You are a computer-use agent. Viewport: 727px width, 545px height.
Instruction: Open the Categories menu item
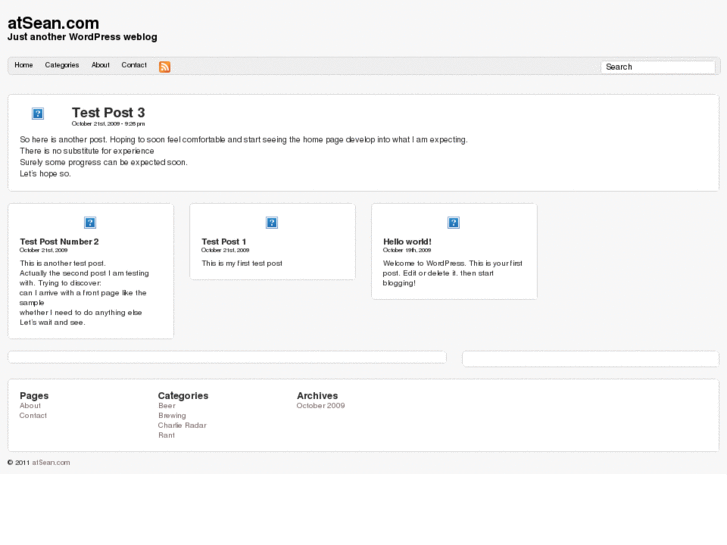pyautogui.click(x=62, y=65)
